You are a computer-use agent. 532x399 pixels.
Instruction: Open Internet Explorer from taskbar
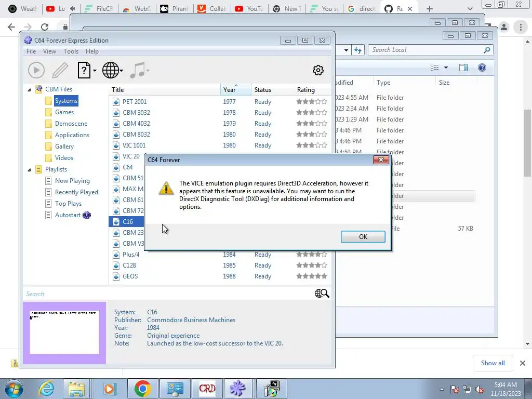[46, 389]
